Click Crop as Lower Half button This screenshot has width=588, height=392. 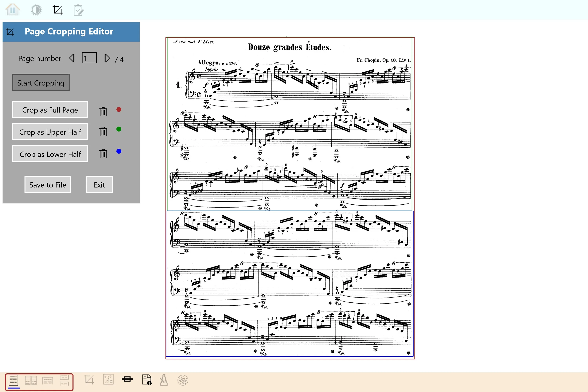tap(50, 154)
